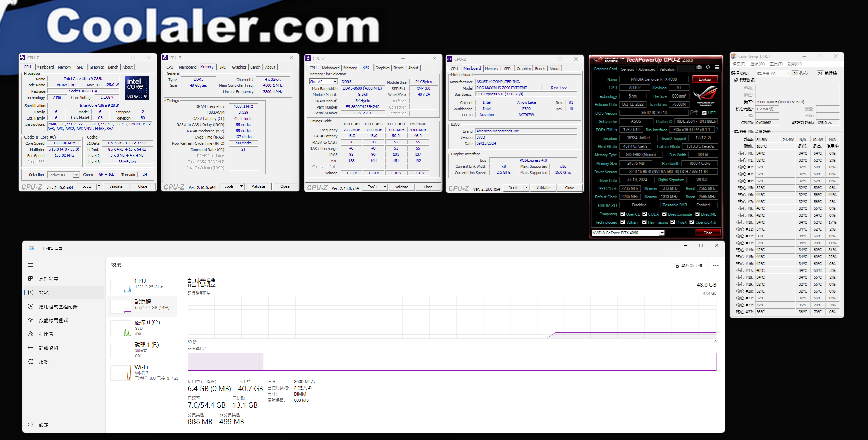Click the Run new task icon
The height and width of the screenshot is (440, 868).
(676, 265)
